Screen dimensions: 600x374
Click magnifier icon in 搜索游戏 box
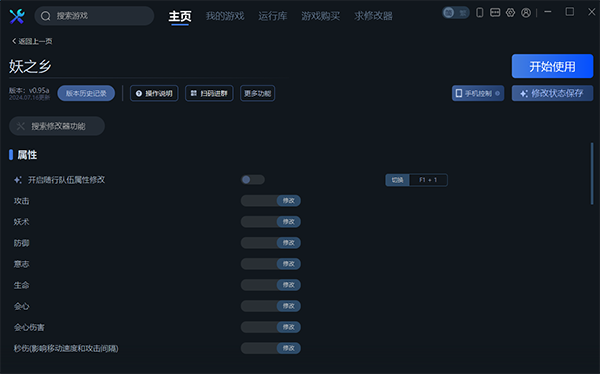46,16
